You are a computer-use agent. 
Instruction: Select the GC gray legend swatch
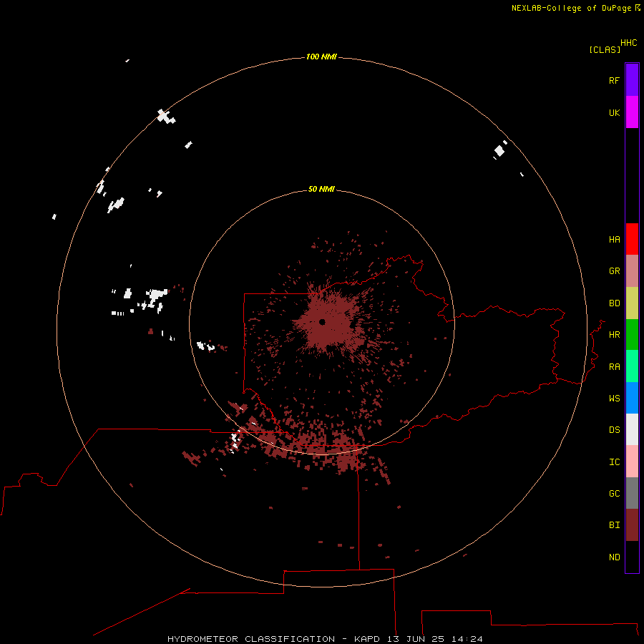click(x=632, y=493)
